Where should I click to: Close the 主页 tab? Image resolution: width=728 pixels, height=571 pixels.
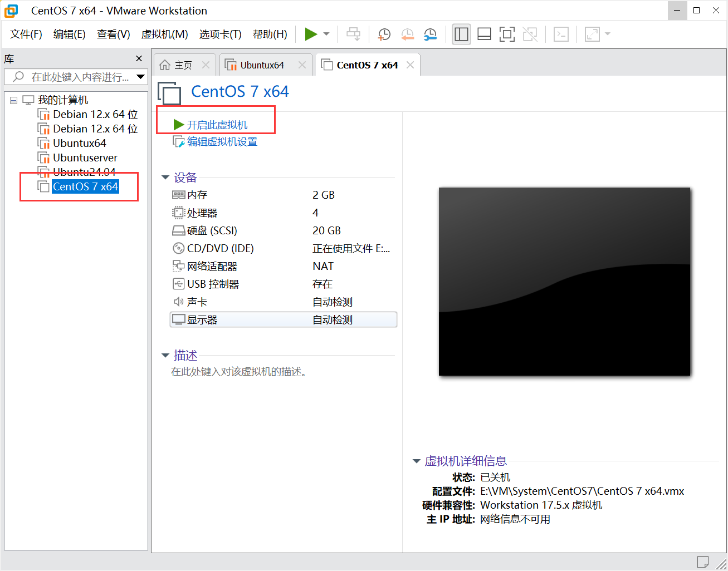click(x=206, y=65)
